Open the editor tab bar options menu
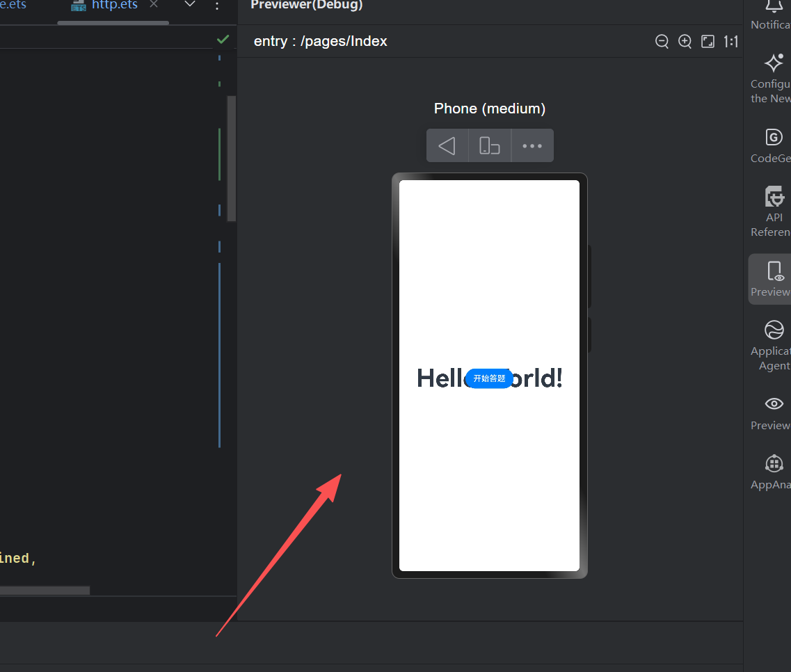 click(217, 6)
